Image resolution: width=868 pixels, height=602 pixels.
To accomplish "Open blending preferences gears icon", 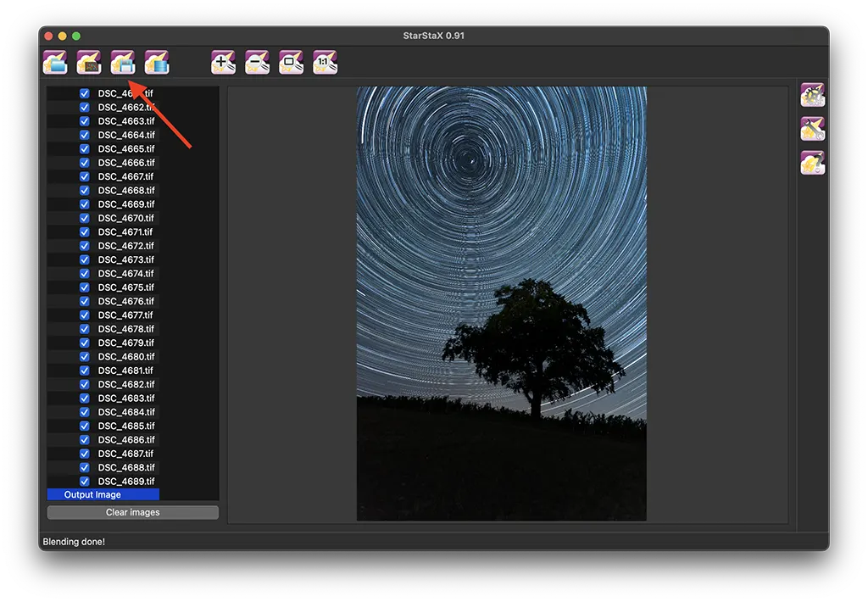I will (x=813, y=95).
